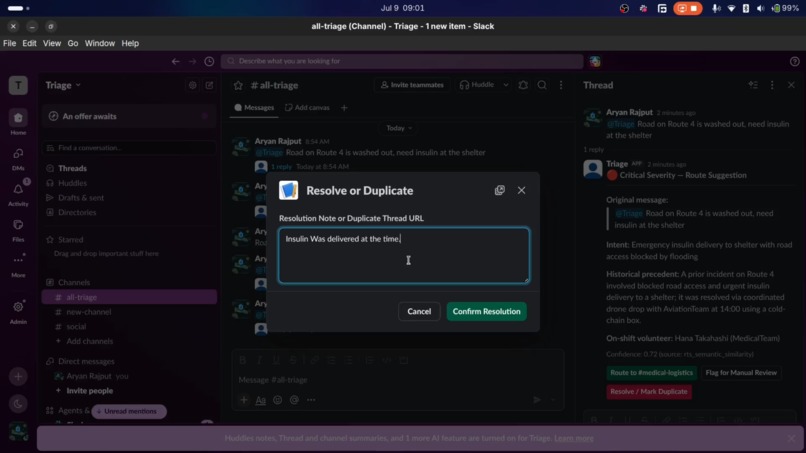Viewport: 806px width, 453px height.
Task: Open Threads in the sidebar
Action: (72, 168)
